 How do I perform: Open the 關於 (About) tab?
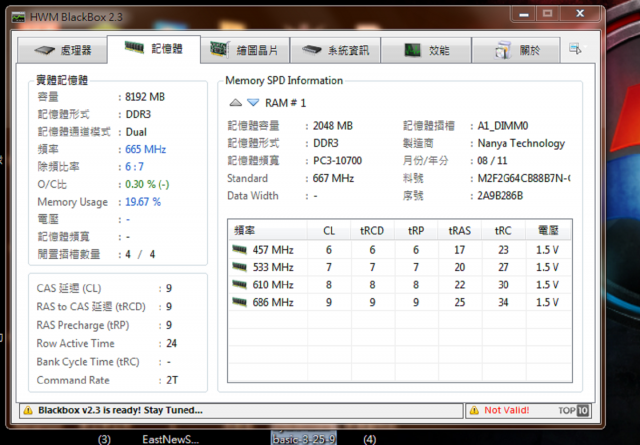516,51
